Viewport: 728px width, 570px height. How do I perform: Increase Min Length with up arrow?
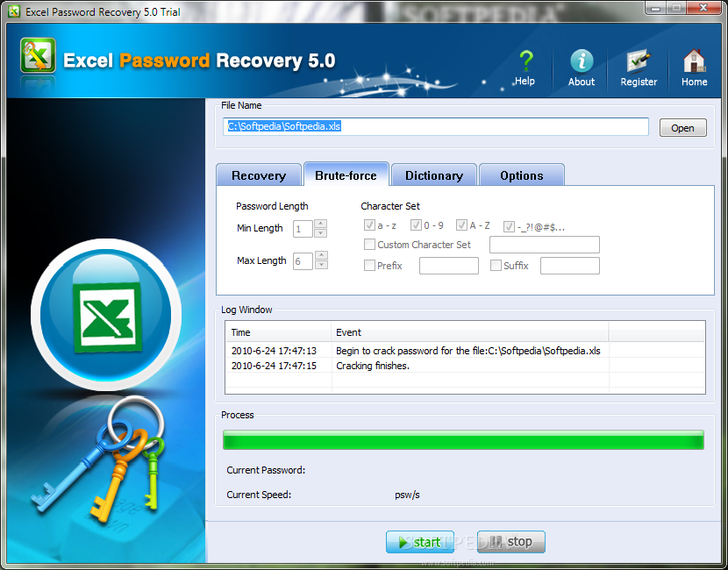click(x=321, y=224)
